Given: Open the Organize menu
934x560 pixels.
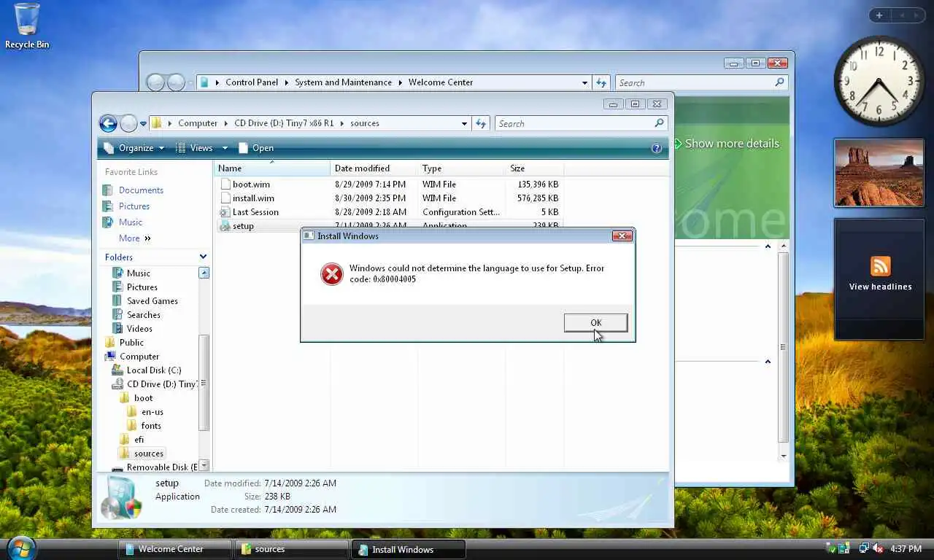Looking at the screenshot, I should [x=134, y=148].
